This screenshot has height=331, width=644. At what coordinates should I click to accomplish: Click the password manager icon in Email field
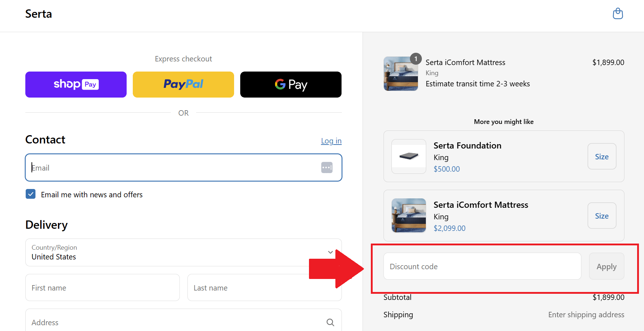(x=327, y=168)
